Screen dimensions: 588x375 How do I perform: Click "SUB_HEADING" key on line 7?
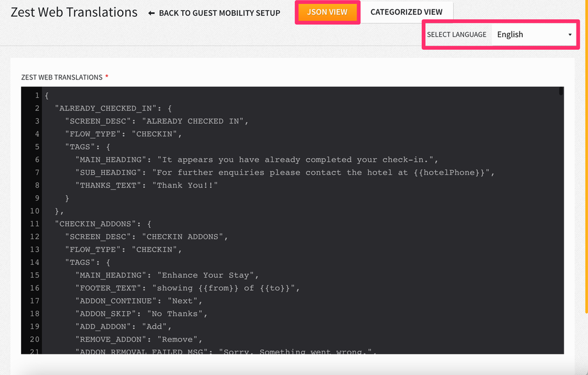coord(108,172)
